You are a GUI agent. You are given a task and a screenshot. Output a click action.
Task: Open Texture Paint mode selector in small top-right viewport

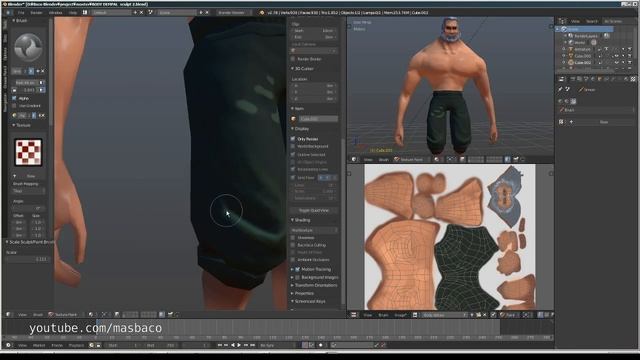point(410,160)
